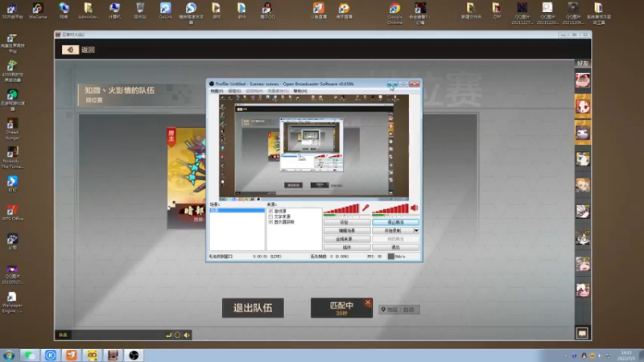Open the 网络 desktop icon
This screenshot has height=362, width=644.
pyautogui.click(x=64, y=11)
